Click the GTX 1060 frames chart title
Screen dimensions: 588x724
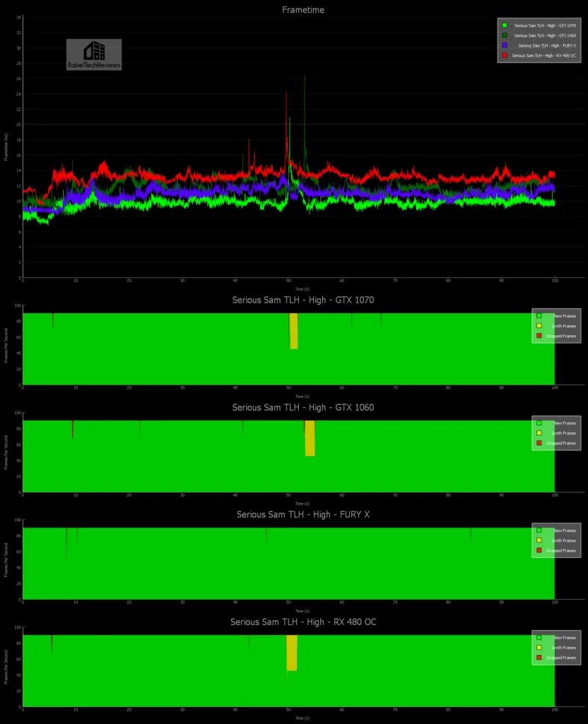(x=302, y=407)
